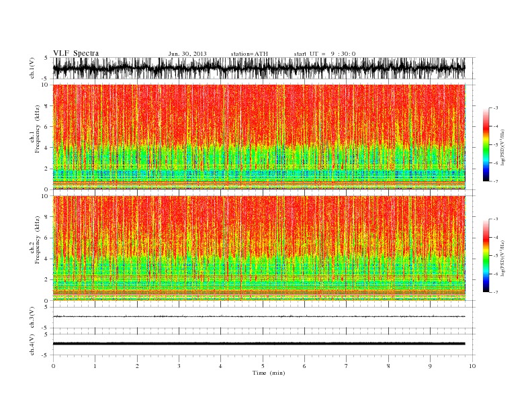Click "-3" tick on the upper color bar
The height and width of the screenshot is (411, 532).
pos(496,108)
